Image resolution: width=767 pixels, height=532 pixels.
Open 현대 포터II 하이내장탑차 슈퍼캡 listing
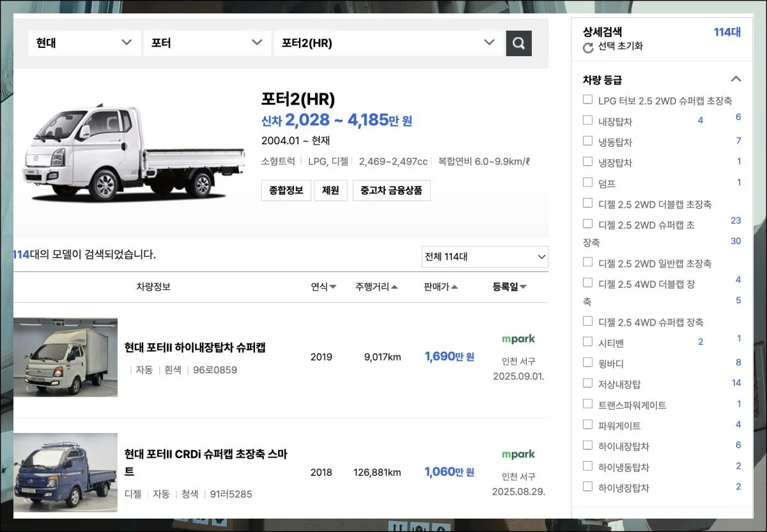point(195,347)
